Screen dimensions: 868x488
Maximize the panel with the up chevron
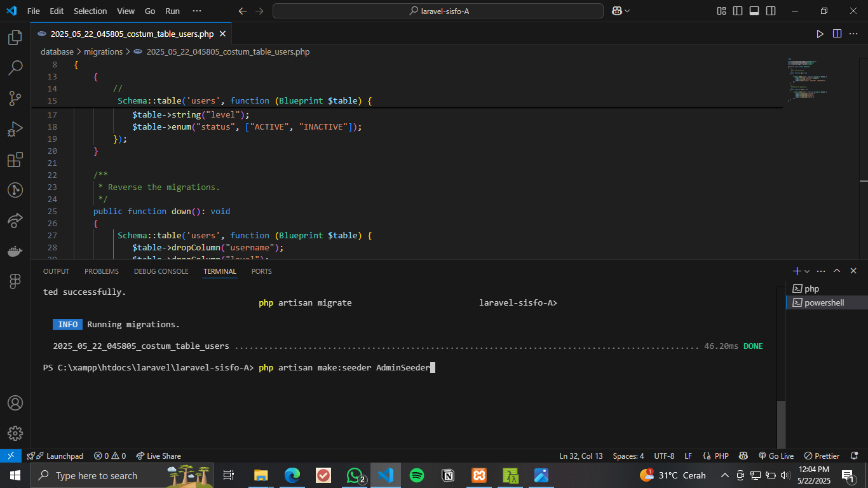pos(837,271)
